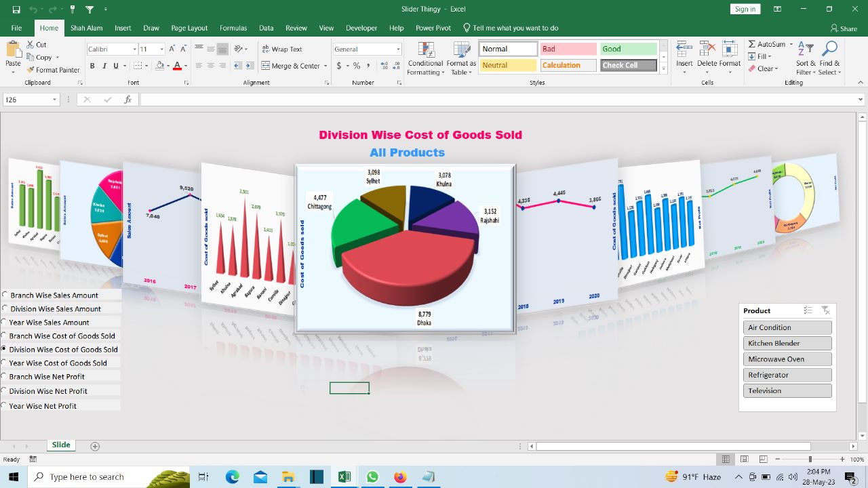The image size is (868, 488).
Task: Click the Find & Select icon
Action: tap(829, 58)
